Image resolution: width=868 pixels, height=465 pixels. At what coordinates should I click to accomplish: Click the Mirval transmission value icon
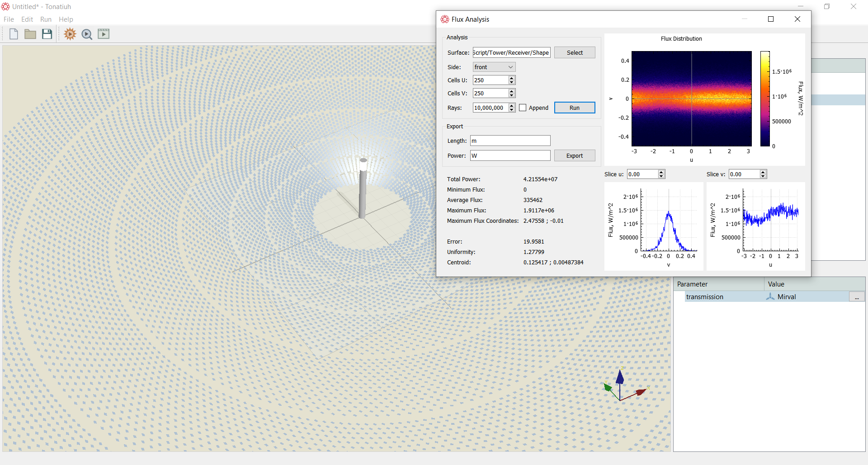click(x=770, y=296)
